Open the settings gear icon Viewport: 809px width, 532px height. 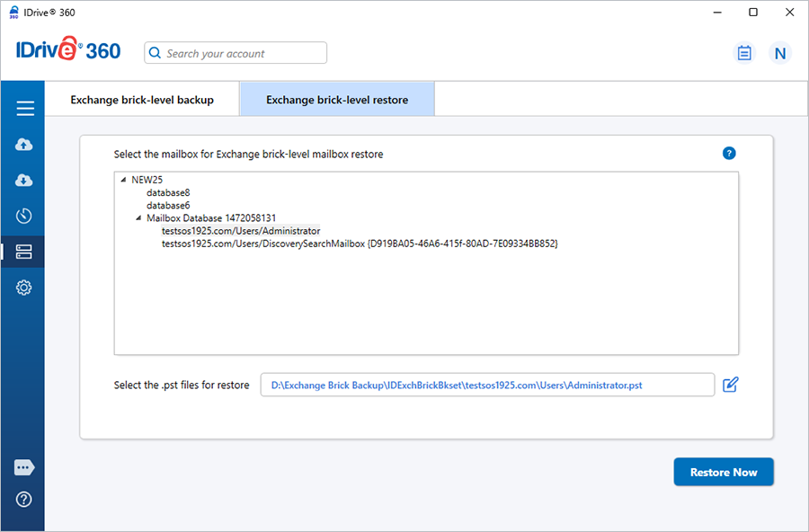(24, 288)
